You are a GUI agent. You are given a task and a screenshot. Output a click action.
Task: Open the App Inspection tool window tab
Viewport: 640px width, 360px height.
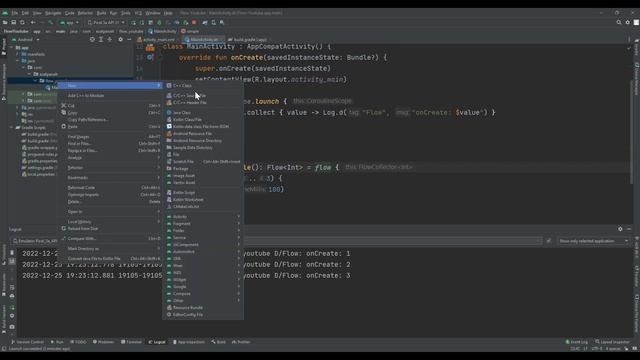(189, 342)
